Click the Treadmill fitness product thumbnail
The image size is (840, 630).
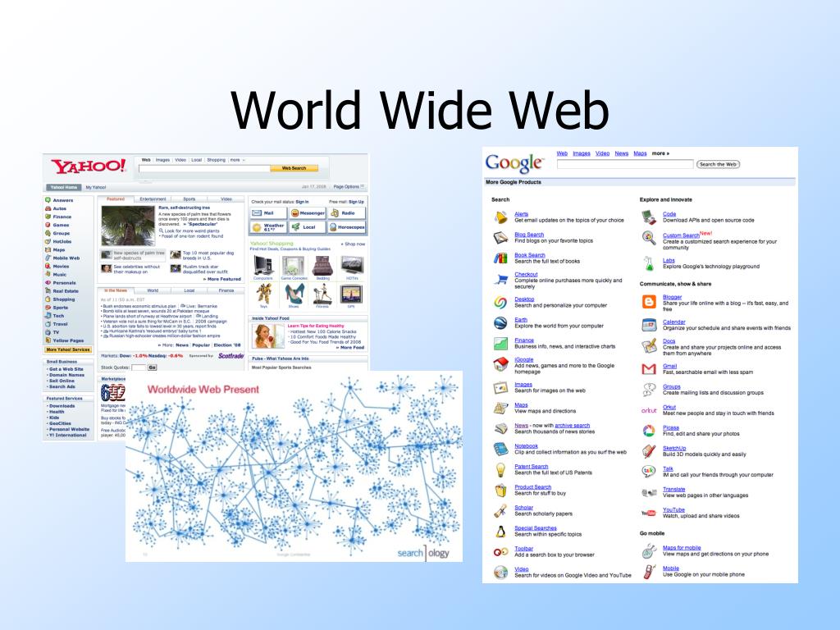pos(323,294)
